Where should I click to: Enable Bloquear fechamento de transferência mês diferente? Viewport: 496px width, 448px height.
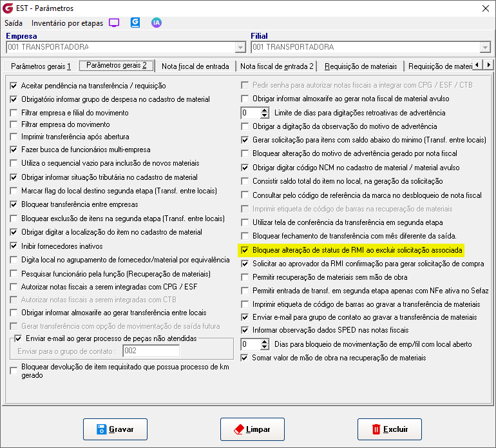click(x=245, y=236)
